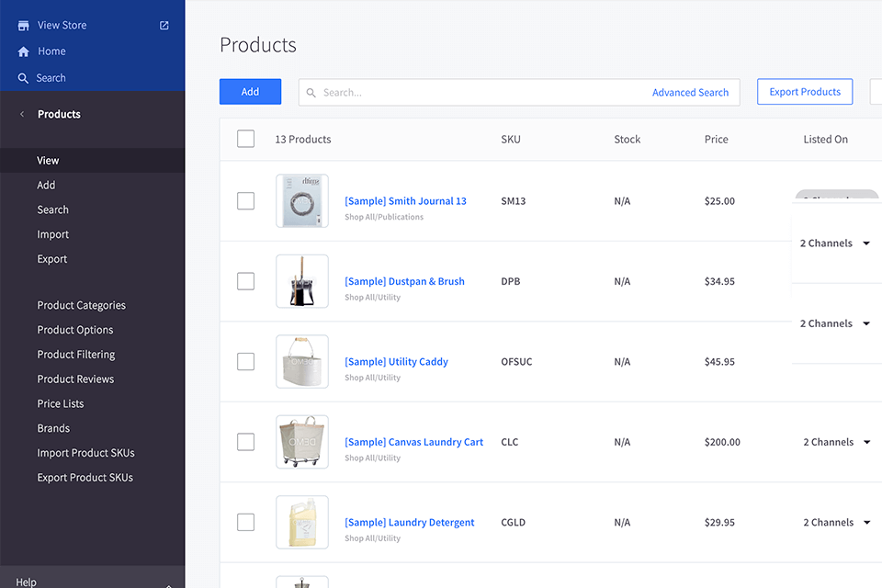Click the Search magnifier icon in sidebar
The width and height of the screenshot is (882, 588).
coord(24,79)
